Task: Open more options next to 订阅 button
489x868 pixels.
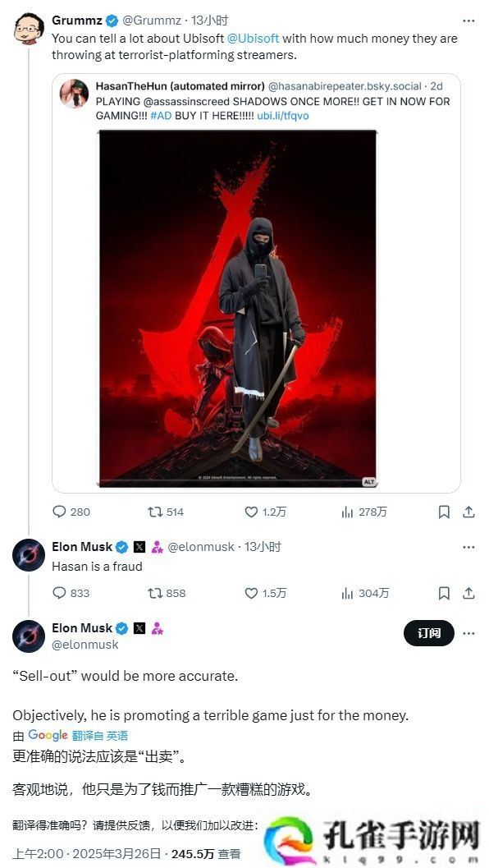Action: [468, 633]
